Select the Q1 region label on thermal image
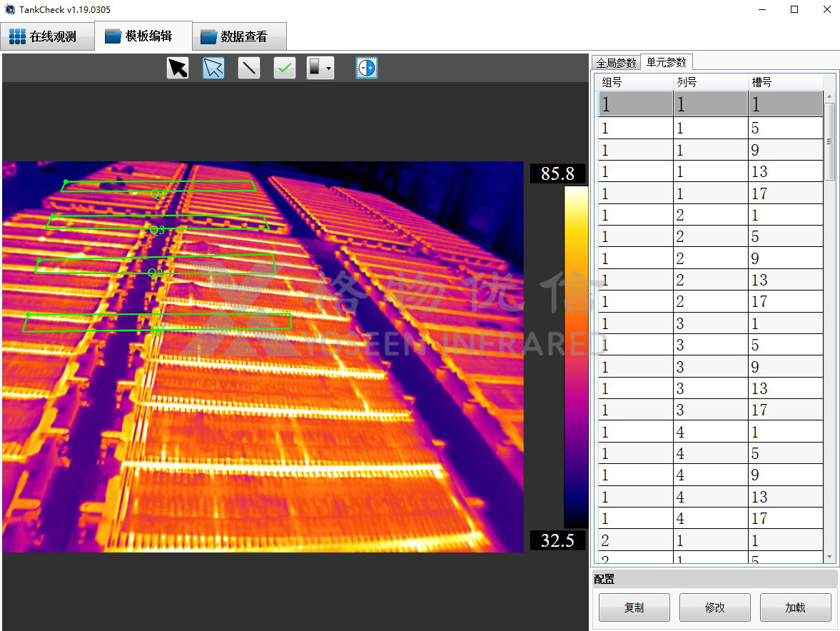 (x=158, y=330)
